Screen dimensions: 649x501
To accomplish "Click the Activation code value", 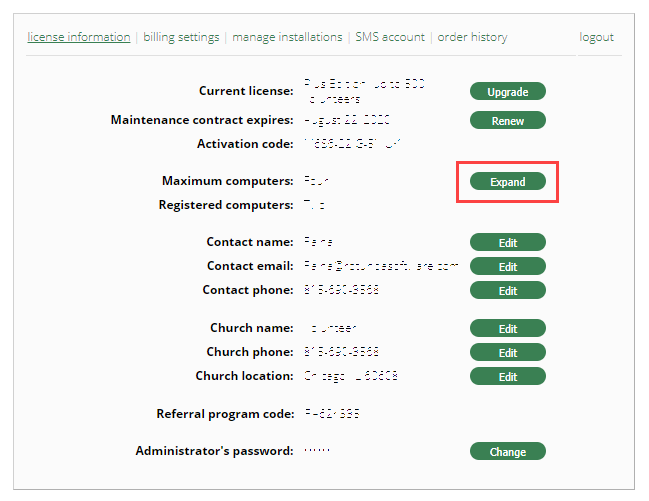I will tap(352, 144).
